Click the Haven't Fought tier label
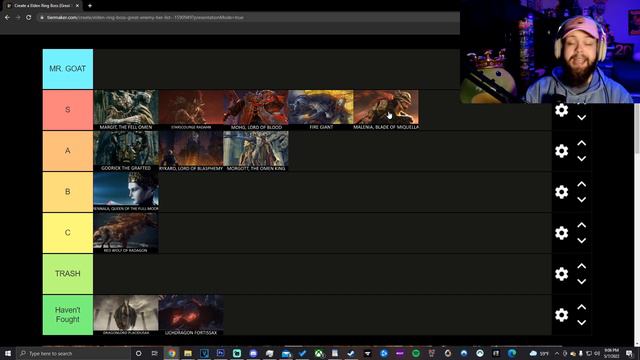 tap(68, 315)
